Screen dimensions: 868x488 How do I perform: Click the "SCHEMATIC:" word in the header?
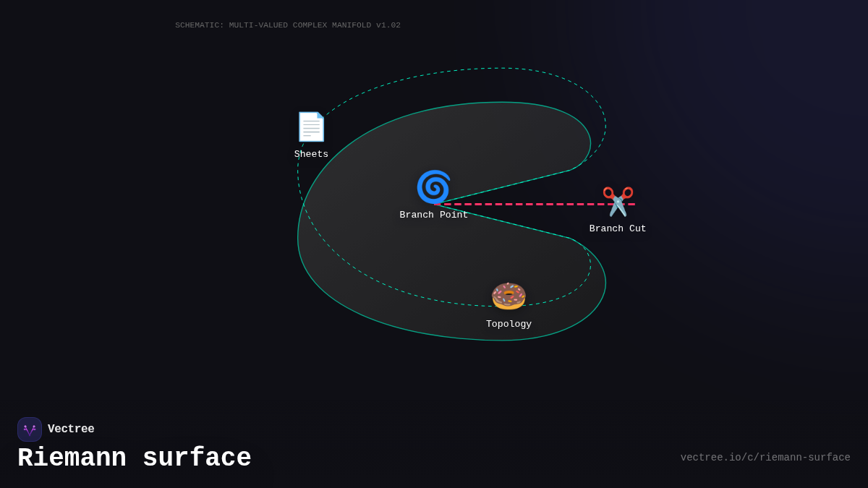click(200, 25)
